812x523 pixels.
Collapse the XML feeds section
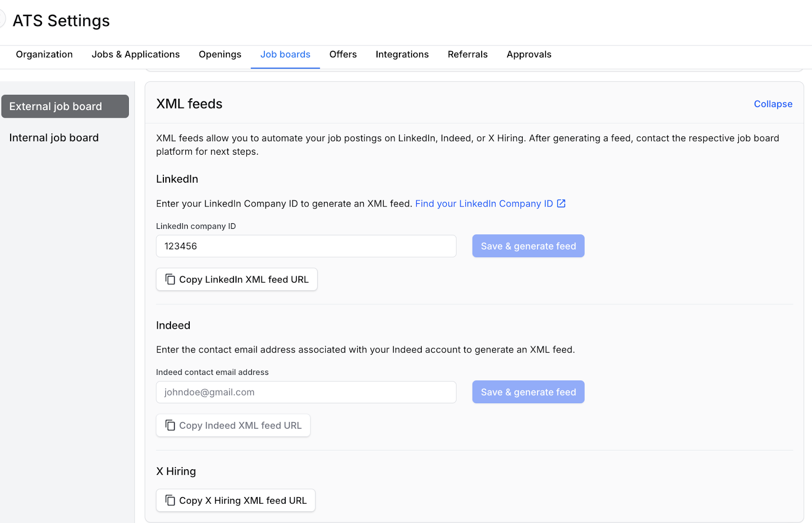[773, 104]
